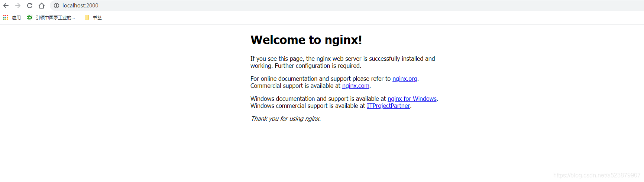Image resolution: width=644 pixels, height=182 pixels.
Task: Open the 引领中国泵工业的... bookmark
Action: [x=51, y=17]
